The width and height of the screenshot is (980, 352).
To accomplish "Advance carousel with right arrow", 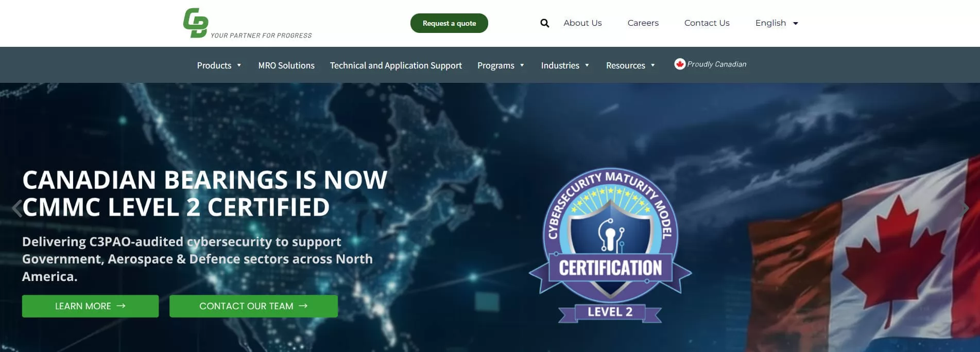I will tap(966, 208).
